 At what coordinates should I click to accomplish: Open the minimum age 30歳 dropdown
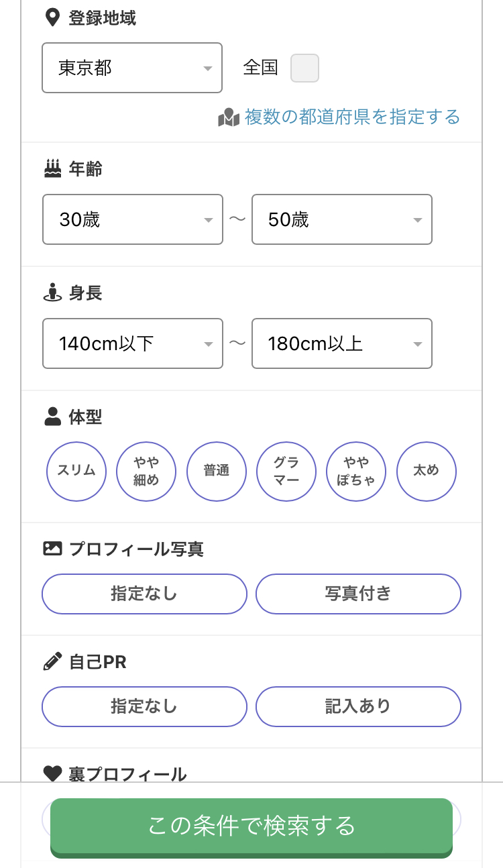coord(132,219)
